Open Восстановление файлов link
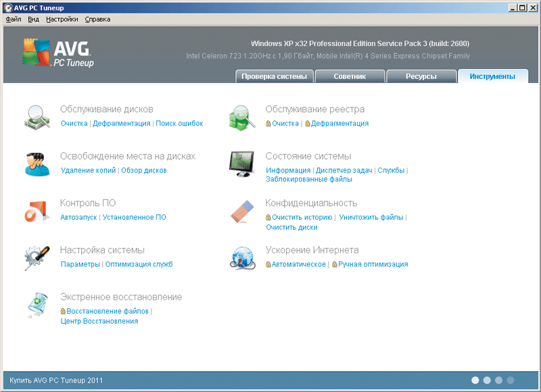 point(108,312)
